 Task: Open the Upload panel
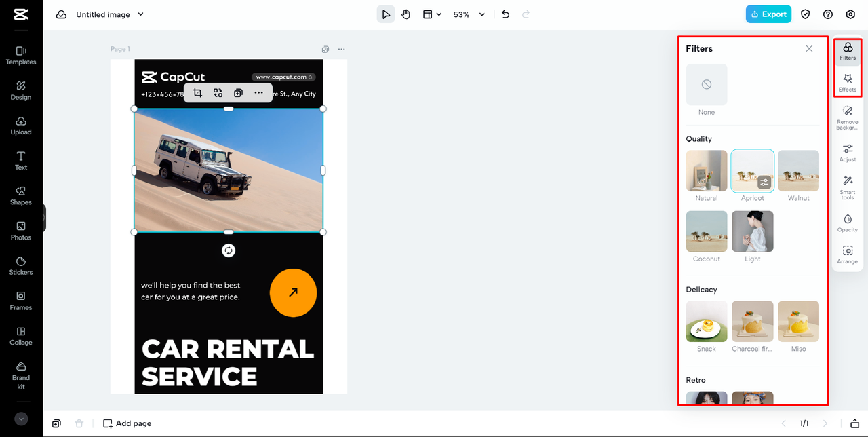click(21, 126)
